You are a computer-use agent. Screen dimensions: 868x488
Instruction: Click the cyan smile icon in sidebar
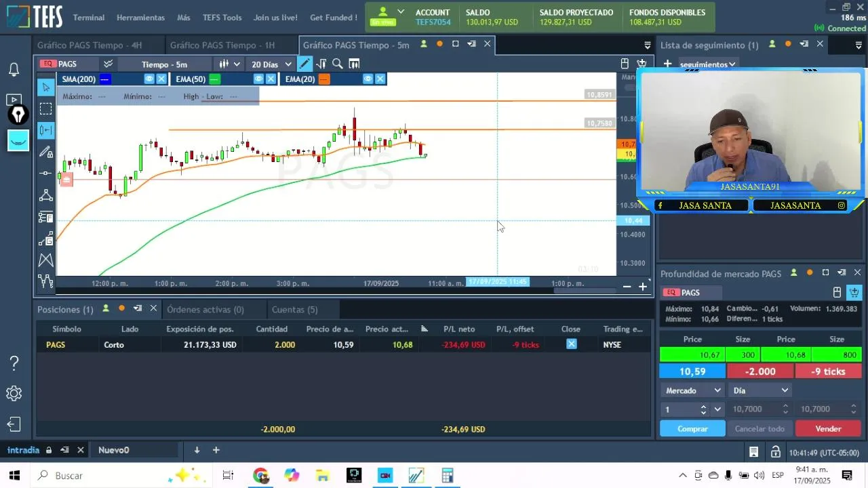[x=18, y=140]
